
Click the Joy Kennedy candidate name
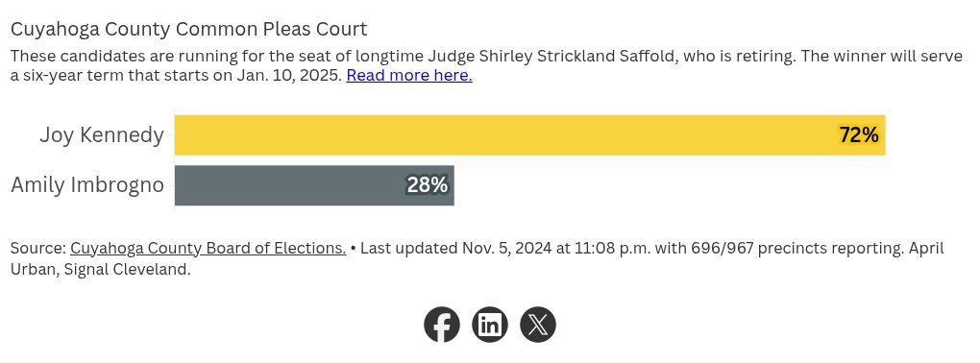pos(102,135)
